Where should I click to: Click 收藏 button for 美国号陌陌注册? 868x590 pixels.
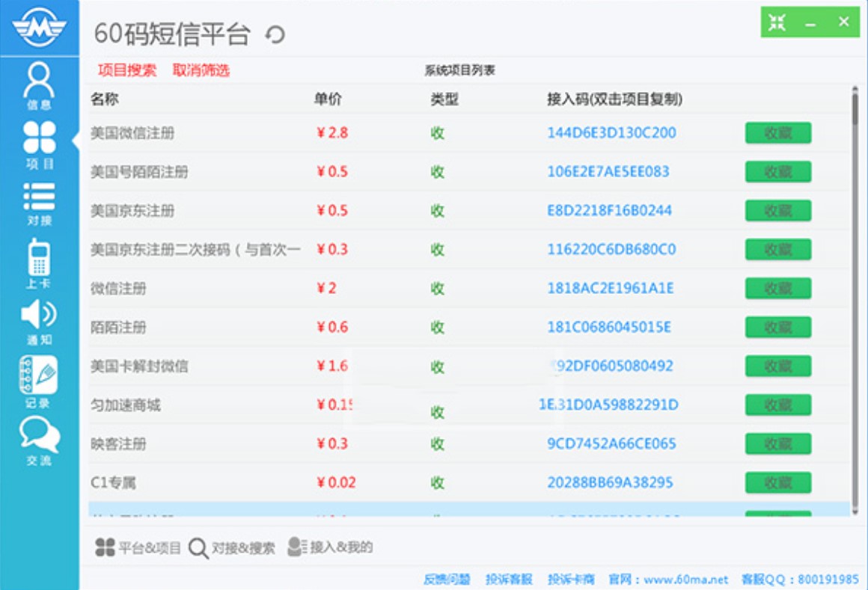[777, 172]
